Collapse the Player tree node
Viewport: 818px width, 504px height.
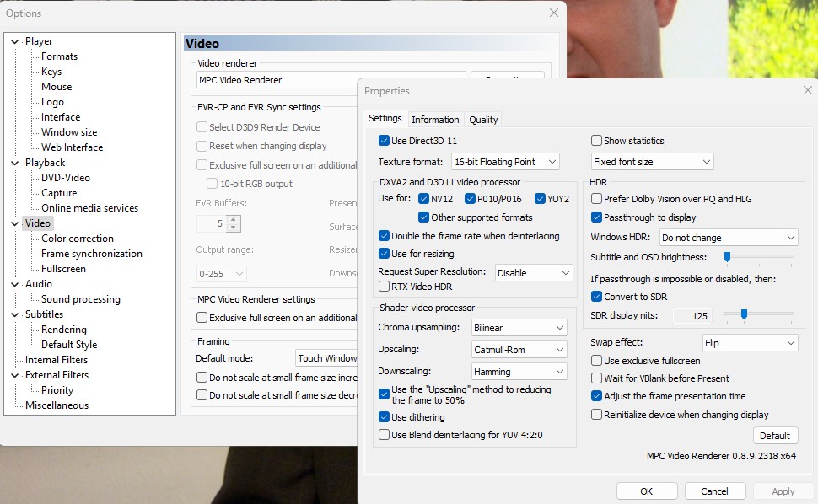[15, 41]
